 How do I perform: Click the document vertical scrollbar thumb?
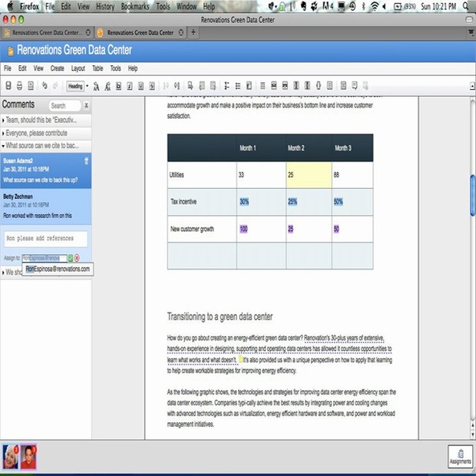[x=473, y=196]
